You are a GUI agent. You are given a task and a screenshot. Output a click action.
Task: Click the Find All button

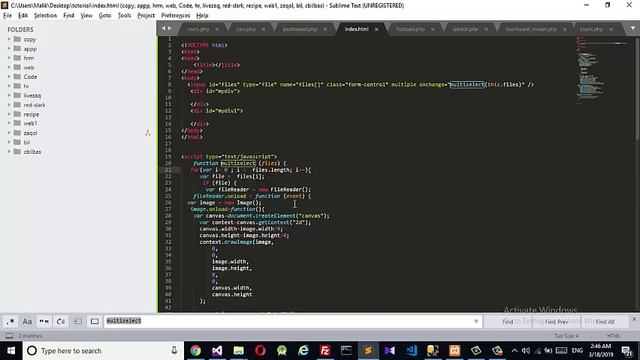(x=605, y=322)
